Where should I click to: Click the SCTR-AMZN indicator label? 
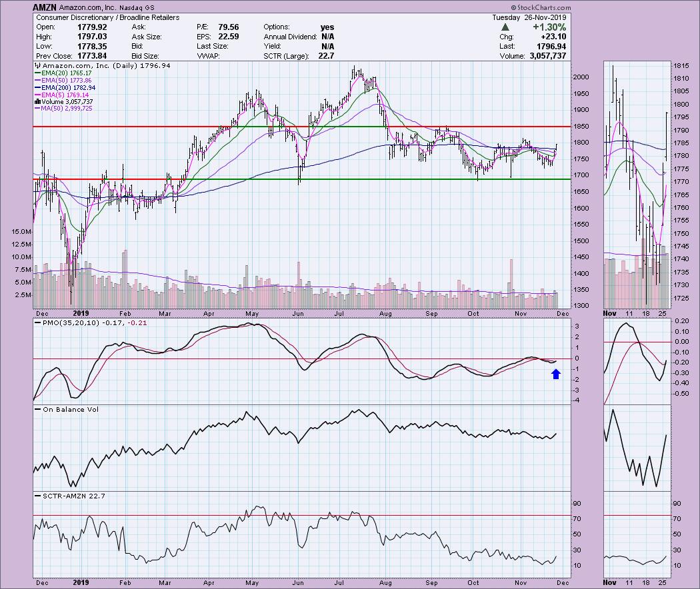click(x=66, y=496)
